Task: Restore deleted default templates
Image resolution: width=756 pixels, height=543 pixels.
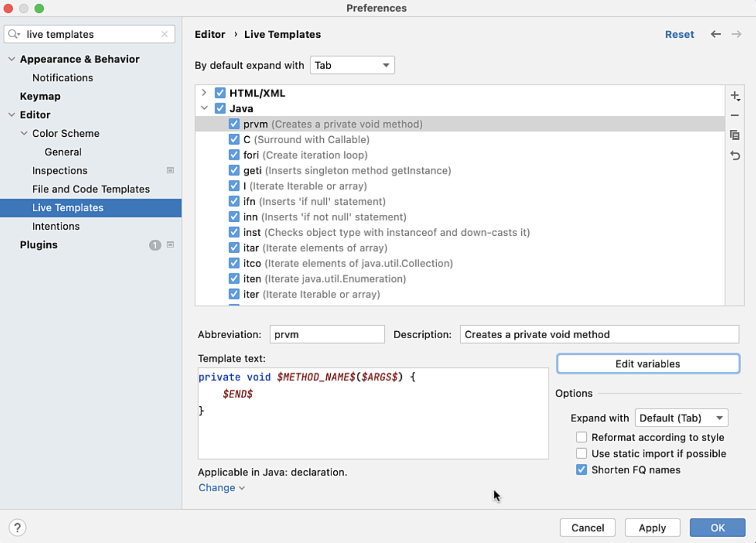Action: click(735, 155)
